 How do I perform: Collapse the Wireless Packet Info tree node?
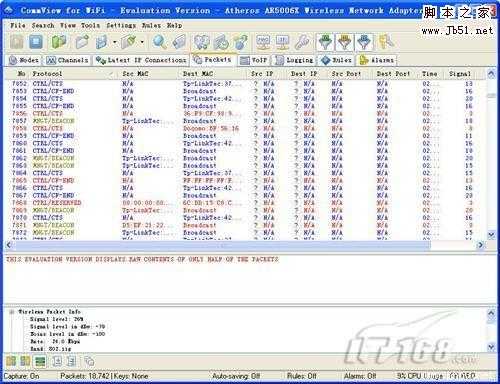coord(12,312)
